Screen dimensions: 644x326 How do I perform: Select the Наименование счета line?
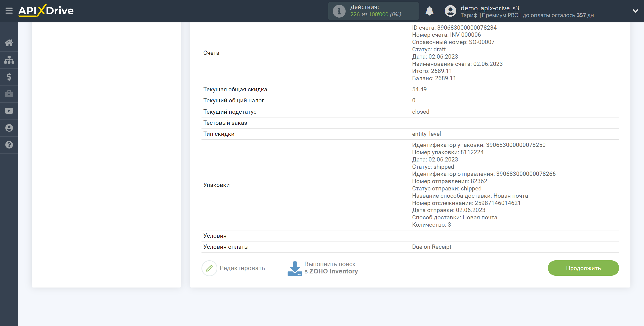457,64
